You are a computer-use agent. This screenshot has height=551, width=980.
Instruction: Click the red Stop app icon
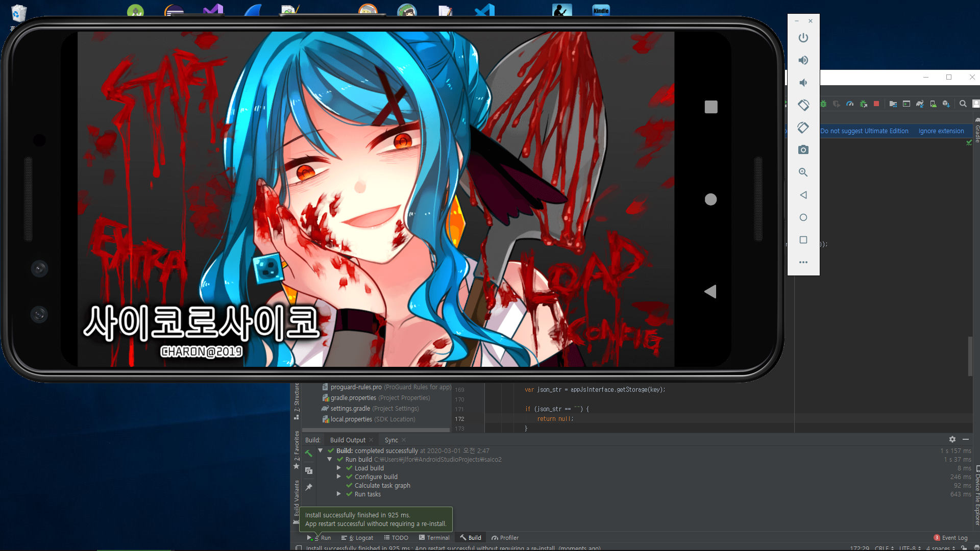point(876,104)
